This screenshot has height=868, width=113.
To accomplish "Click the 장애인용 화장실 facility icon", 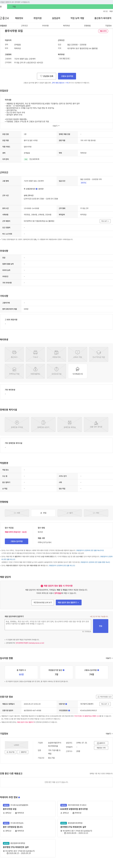I will click(70, 425).
